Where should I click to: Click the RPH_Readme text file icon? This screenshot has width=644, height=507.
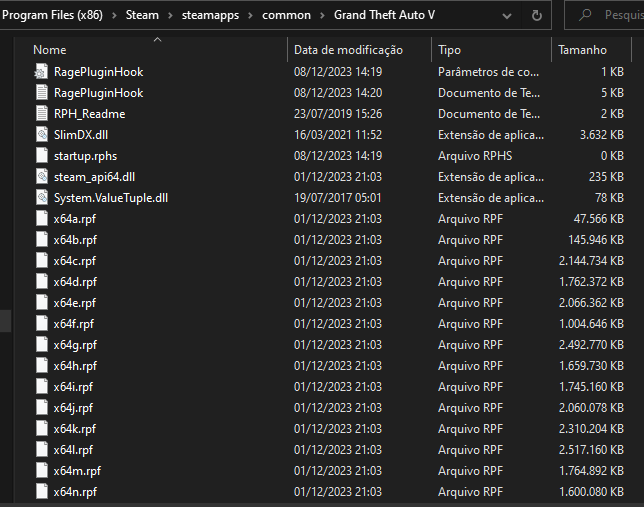(x=41, y=113)
